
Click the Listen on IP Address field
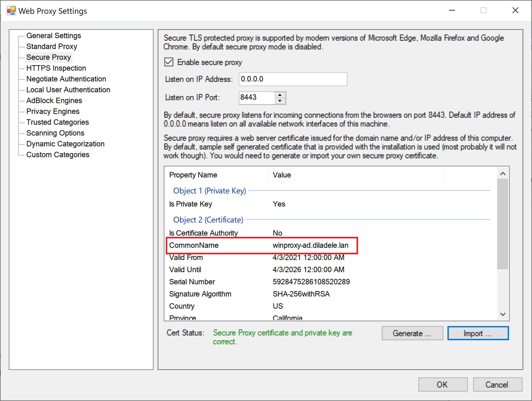pos(293,79)
